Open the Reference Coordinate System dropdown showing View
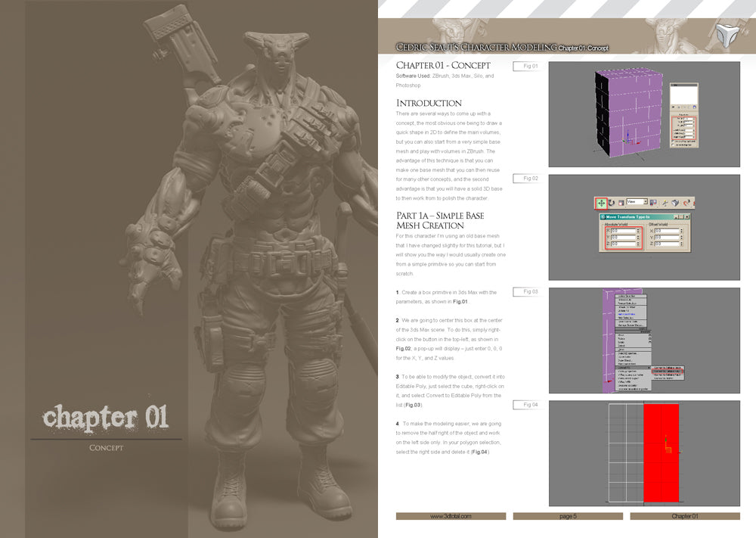Image resolution: width=756 pixels, height=538 pixels. click(637, 201)
